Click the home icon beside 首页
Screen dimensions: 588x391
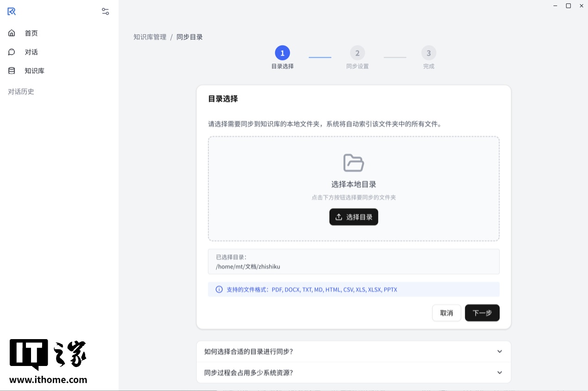(x=11, y=33)
